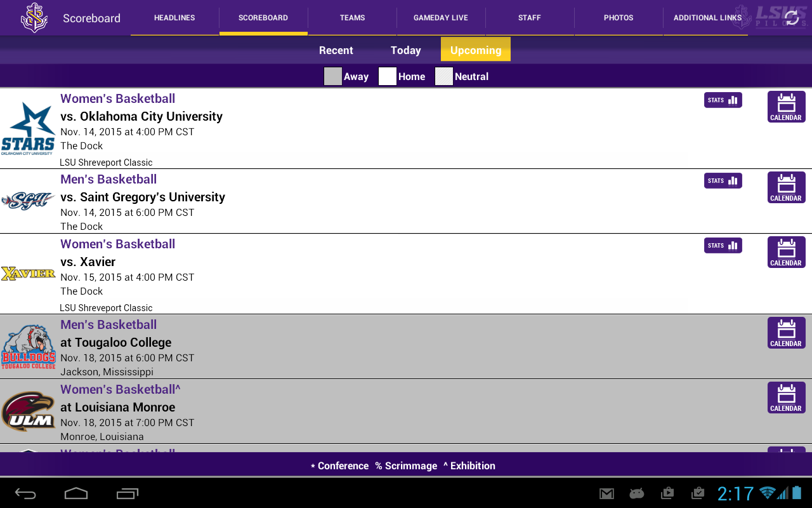Open the Additional Links tab
This screenshot has width=812, height=508.
point(707,18)
